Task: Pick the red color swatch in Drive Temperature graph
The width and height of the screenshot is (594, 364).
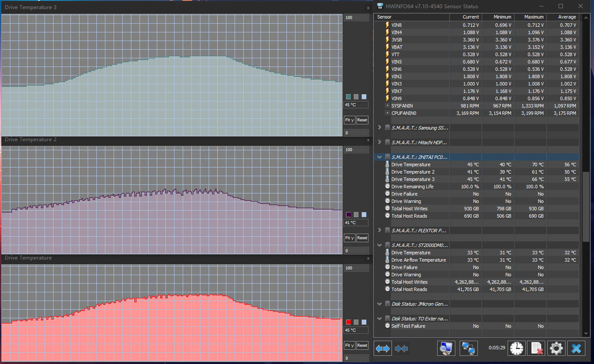Action: click(x=348, y=322)
